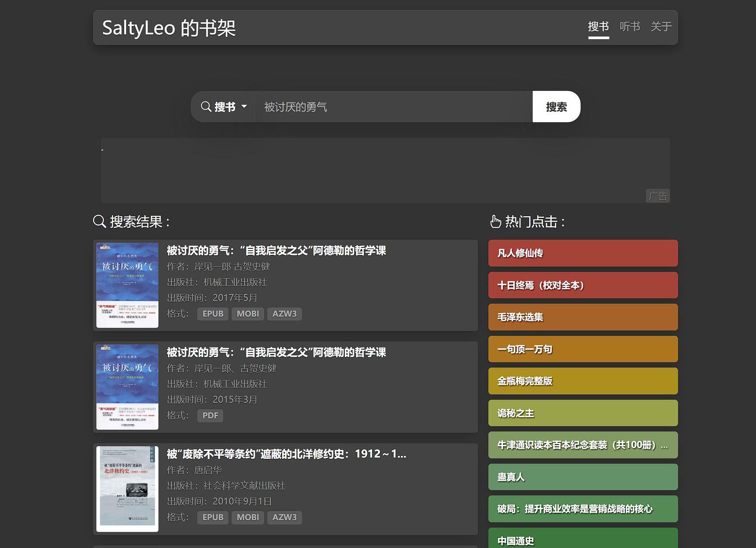Click the 广告 label on the banner
Viewport: 756px width, 548px height.
658,196
